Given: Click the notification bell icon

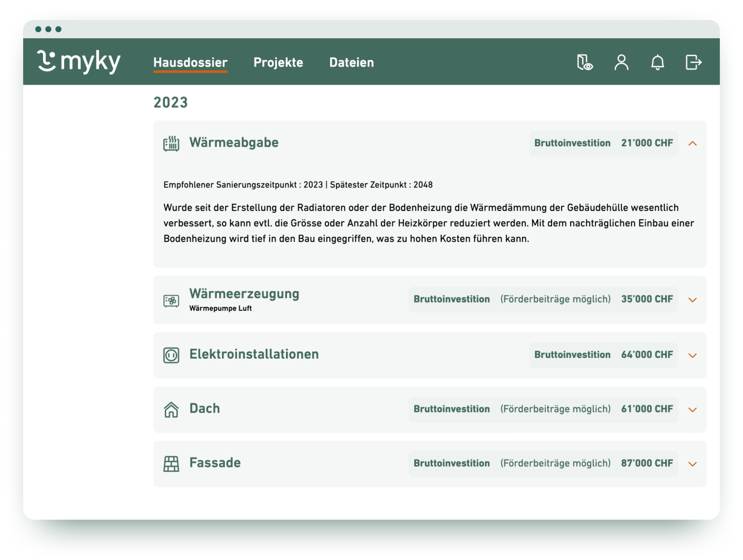Looking at the screenshot, I should (x=657, y=63).
